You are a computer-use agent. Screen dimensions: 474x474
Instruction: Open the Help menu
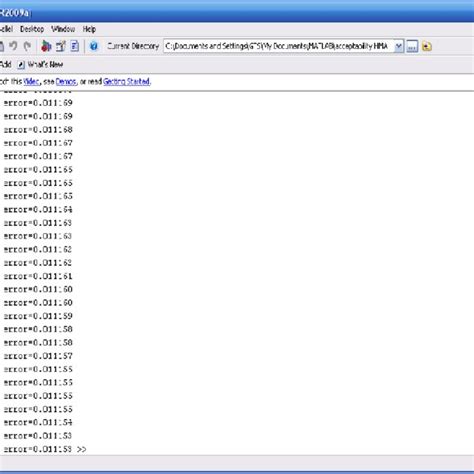pos(89,29)
